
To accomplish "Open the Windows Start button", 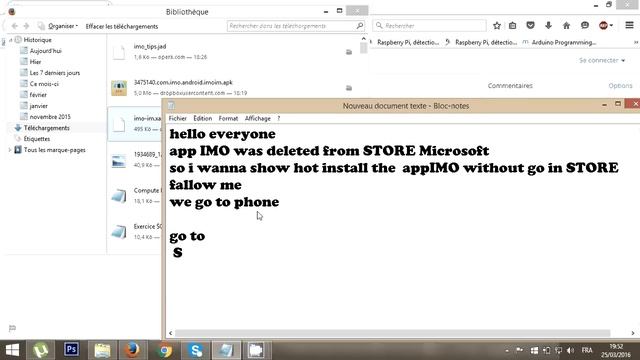I will [x=12, y=350].
